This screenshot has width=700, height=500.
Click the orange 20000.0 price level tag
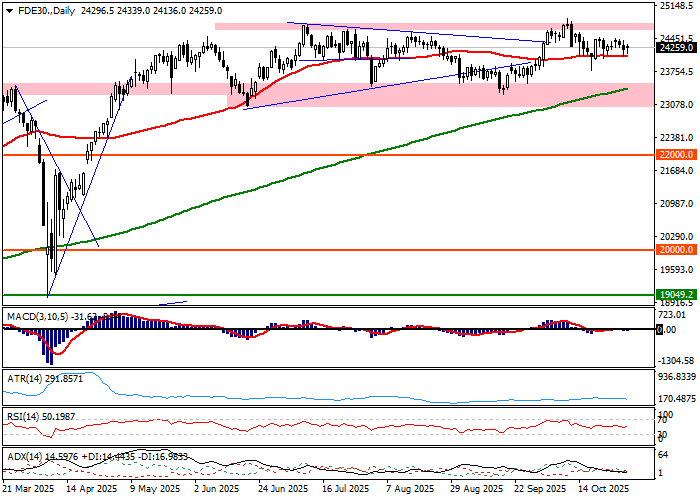pos(676,250)
